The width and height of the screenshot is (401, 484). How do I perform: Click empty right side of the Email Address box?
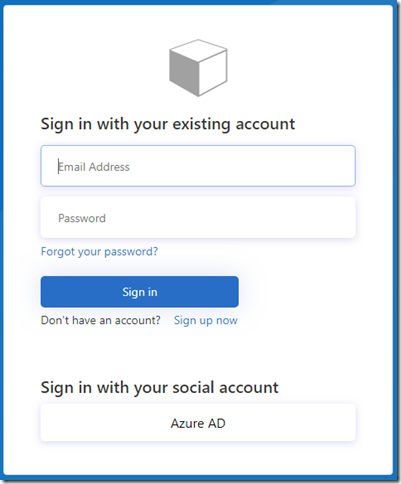[267, 166]
